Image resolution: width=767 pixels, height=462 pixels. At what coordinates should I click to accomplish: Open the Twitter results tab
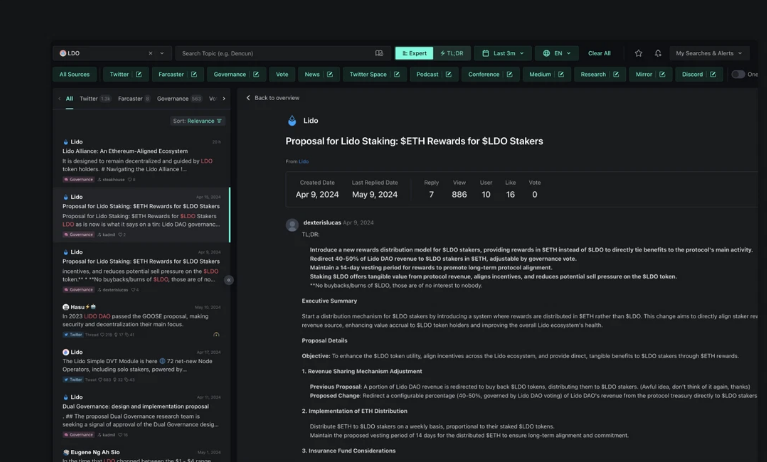click(x=95, y=99)
